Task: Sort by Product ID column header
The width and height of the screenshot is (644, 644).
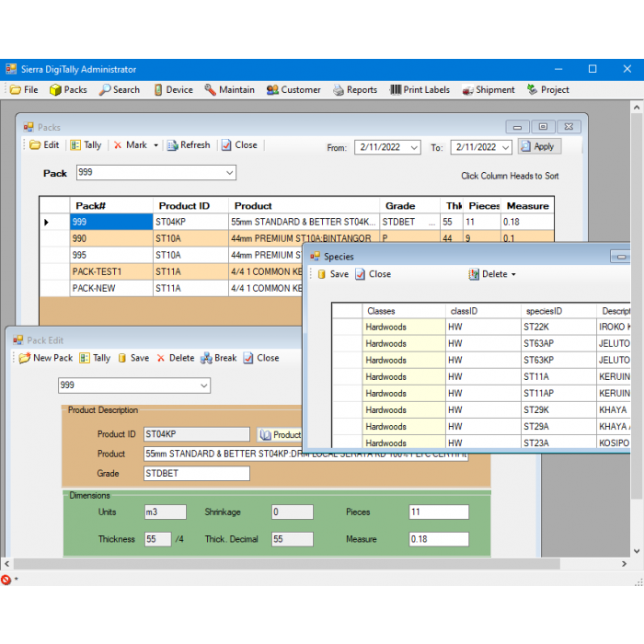Action: [x=184, y=206]
